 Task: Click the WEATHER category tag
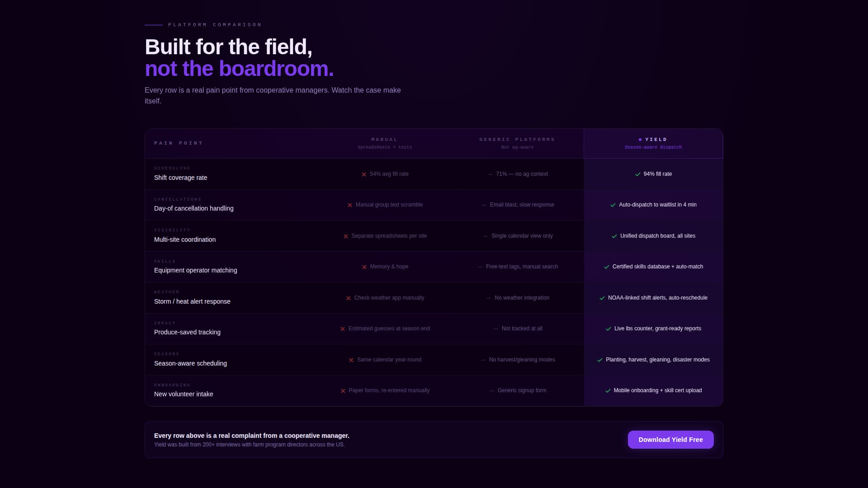167,292
